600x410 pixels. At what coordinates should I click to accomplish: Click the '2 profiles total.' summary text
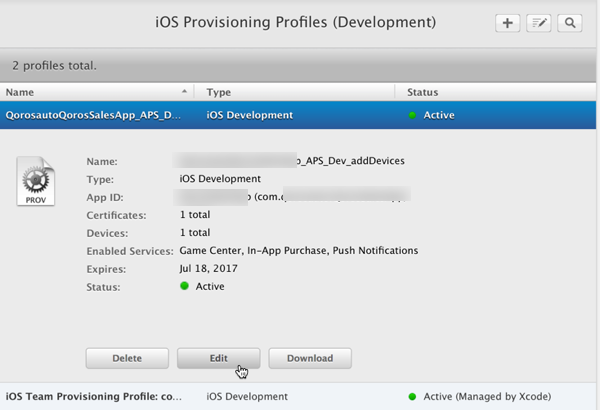pyautogui.click(x=54, y=66)
